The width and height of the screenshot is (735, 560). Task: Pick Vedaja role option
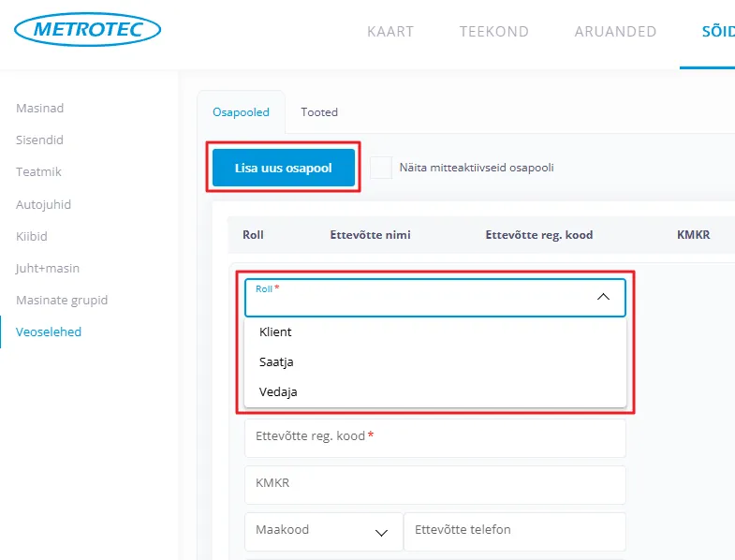point(278,391)
